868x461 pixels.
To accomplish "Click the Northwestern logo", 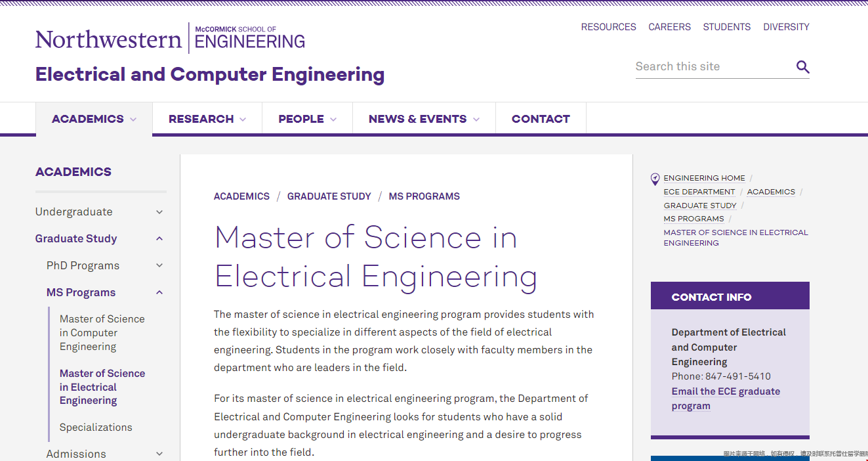I will (x=108, y=39).
